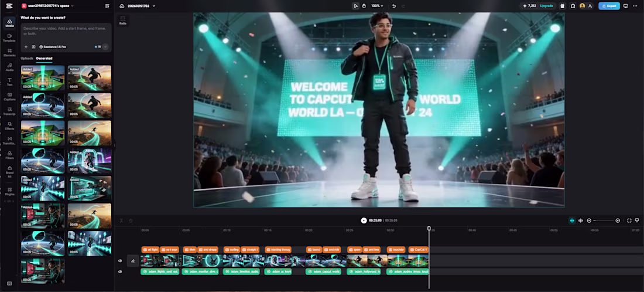Adjust the timeline zoom slider
Screen dimensions: 644x292
coord(603,220)
